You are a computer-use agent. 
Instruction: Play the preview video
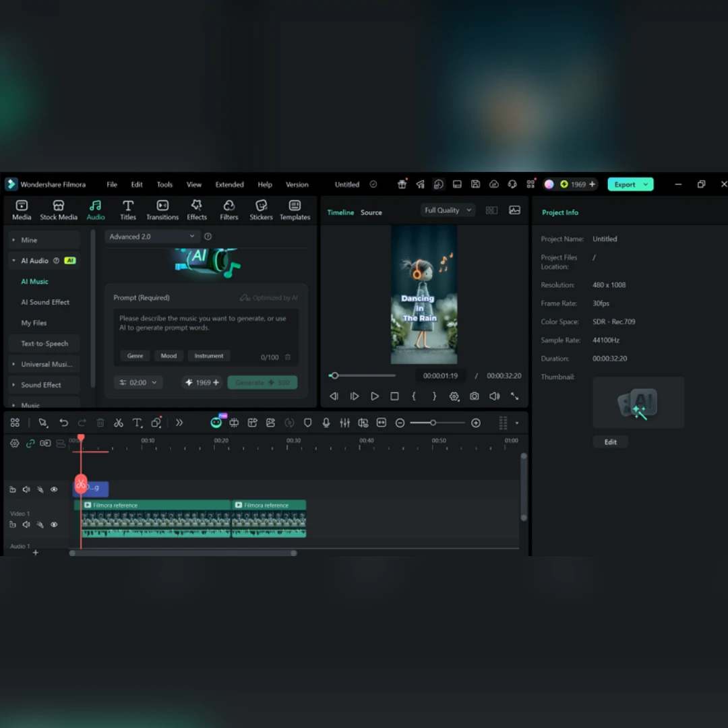click(x=374, y=396)
